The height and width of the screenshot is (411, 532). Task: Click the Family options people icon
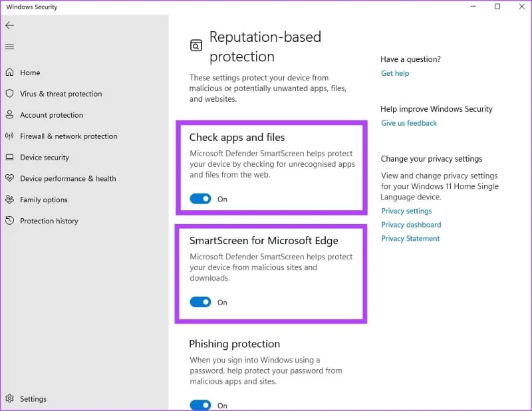tap(9, 200)
